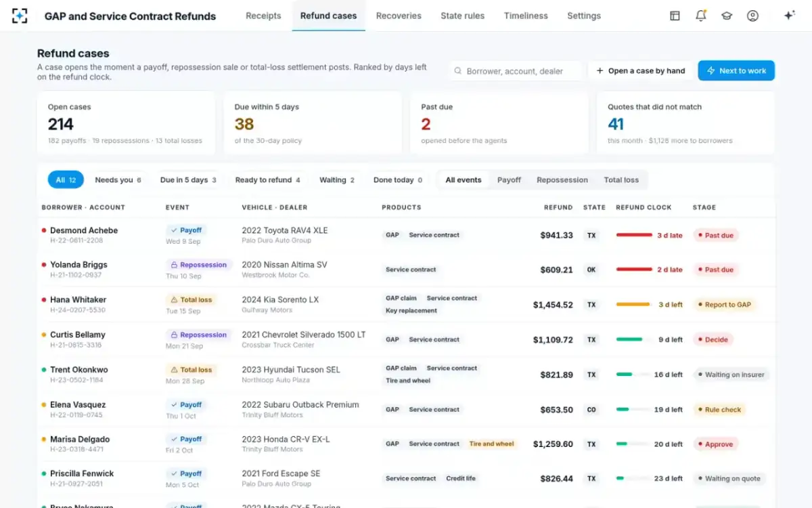Open the graduation cap help icon
Screen dimensions: 812x508
point(727,16)
